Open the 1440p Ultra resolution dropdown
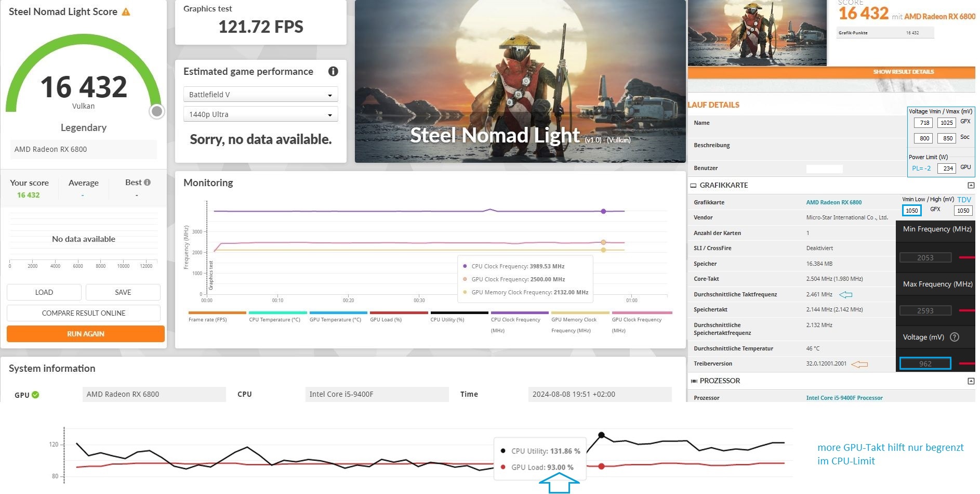The height and width of the screenshot is (494, 980). click(260, 114)
